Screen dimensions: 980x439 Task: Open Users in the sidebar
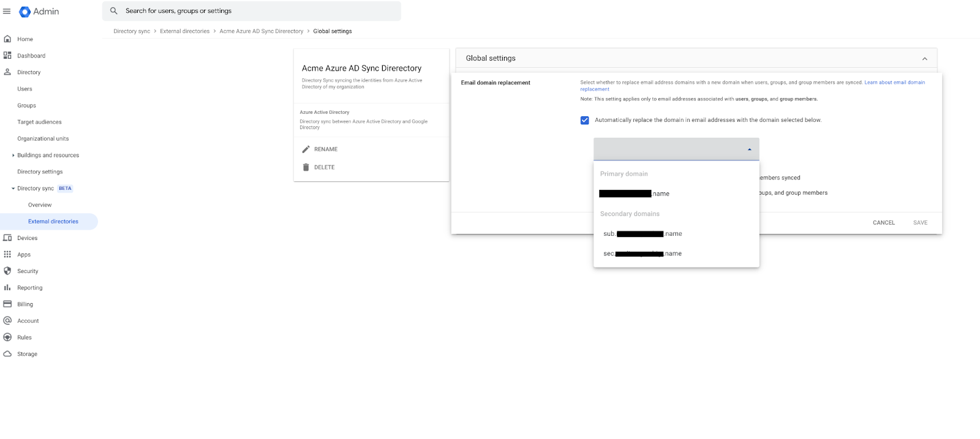[x=24, y=89]
